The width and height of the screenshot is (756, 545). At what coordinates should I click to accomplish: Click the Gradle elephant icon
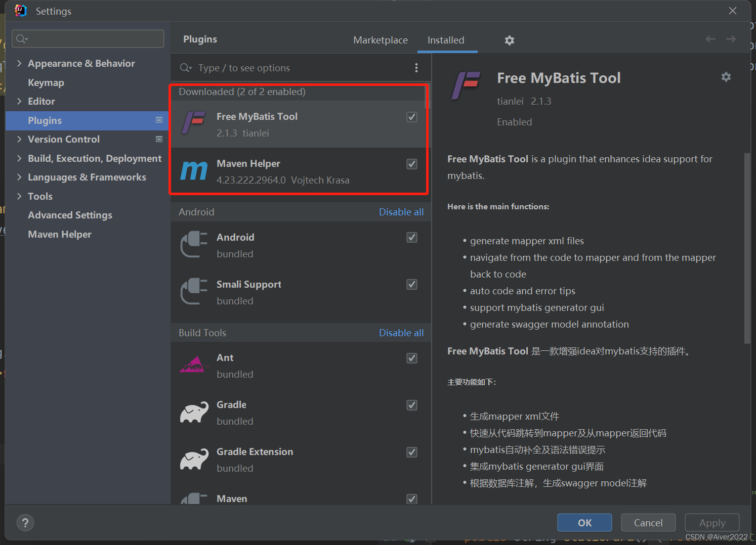pyautogui.click(x=194, y=412)
